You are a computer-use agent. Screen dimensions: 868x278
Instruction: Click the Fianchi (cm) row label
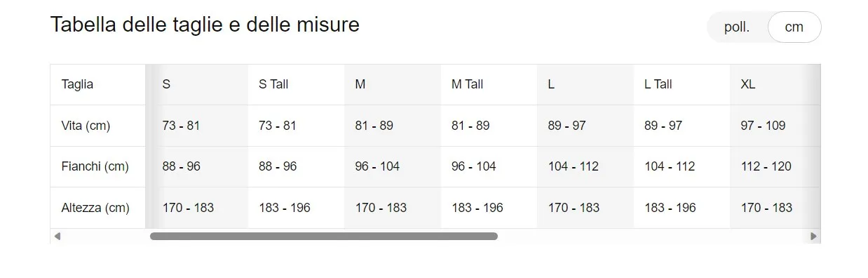[95, 167]
